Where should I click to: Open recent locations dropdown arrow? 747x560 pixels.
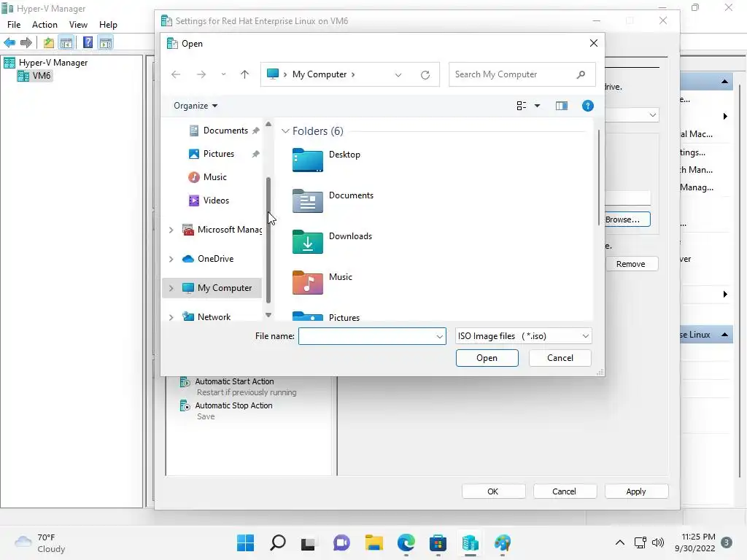coord(223,74)
